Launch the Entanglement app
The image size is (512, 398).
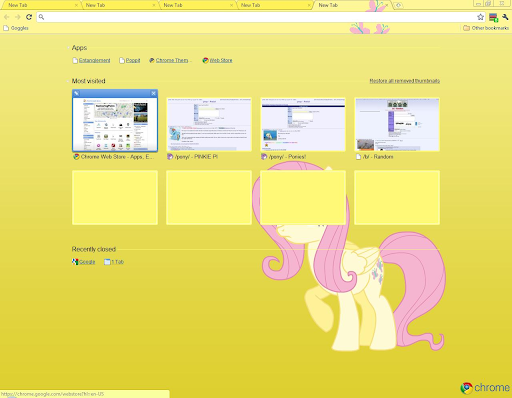(91, 60)
